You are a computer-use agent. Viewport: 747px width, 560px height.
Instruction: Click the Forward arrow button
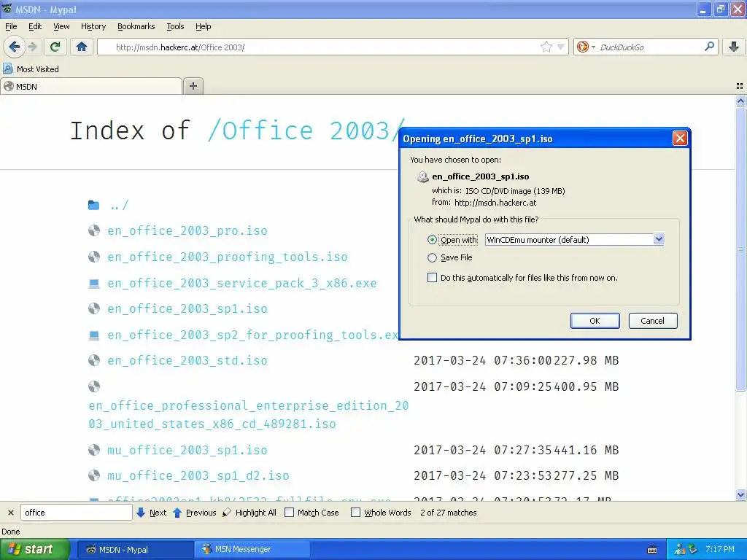[x=33, y=47]
